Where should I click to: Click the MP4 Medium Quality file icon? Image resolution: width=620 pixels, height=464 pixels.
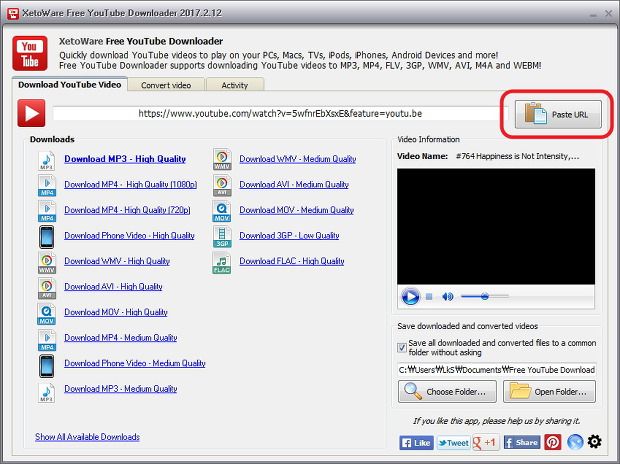tap(47, 339)
